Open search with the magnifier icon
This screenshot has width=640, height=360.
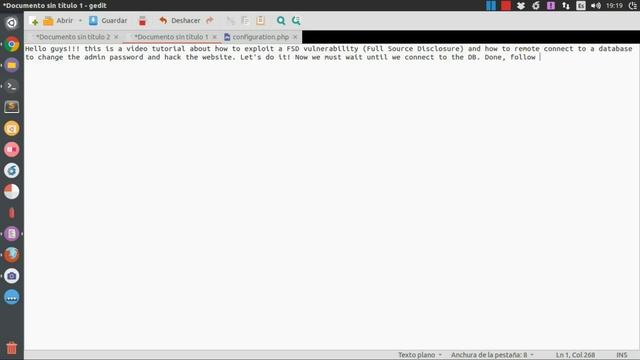pos(281,20)
